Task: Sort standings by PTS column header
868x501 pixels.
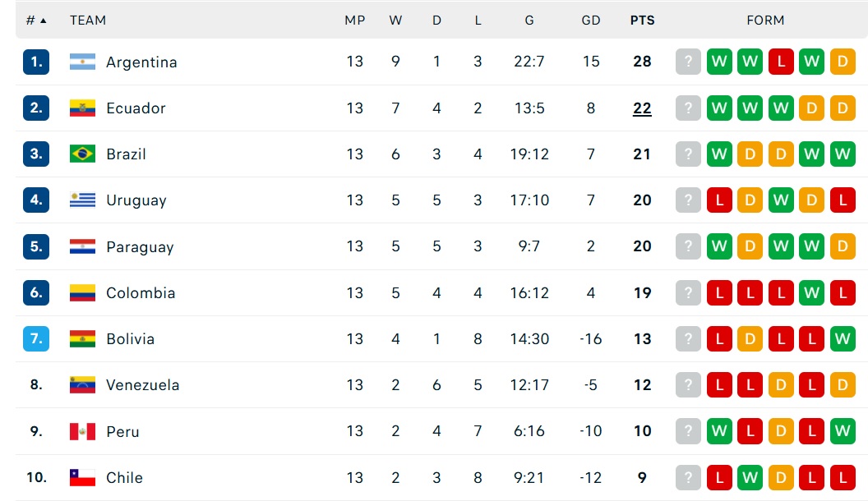Action: click(x=642, y=21)
